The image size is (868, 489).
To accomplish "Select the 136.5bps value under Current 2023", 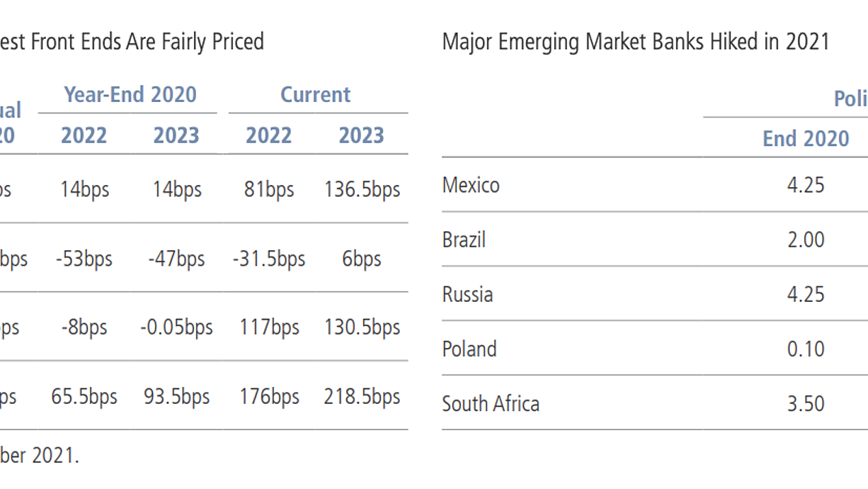I will (x=362, y=190).
